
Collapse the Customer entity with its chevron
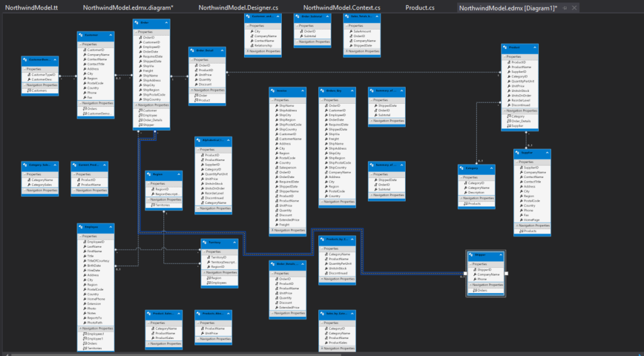(111, 35)
